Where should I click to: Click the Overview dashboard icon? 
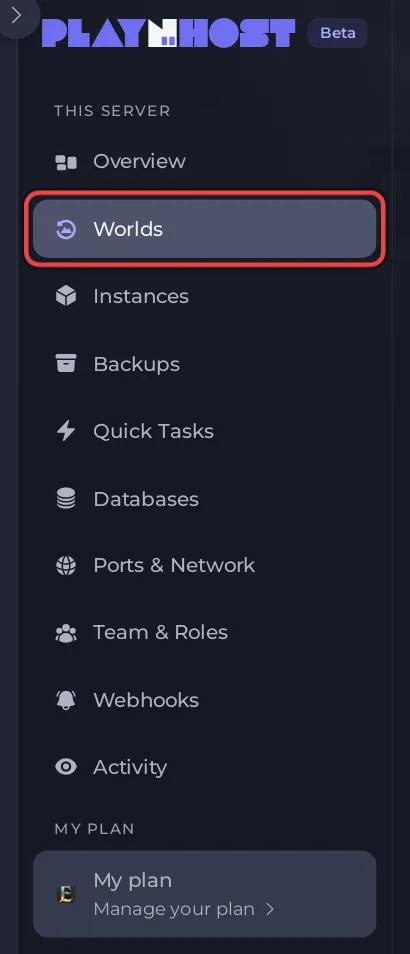coord(66,162)
